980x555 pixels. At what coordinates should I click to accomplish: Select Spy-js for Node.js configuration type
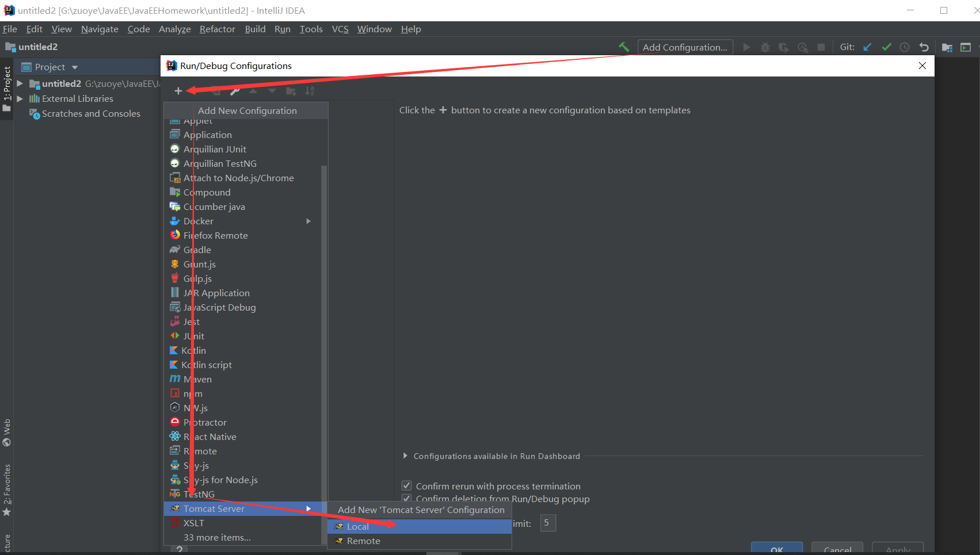coord(246,480)
